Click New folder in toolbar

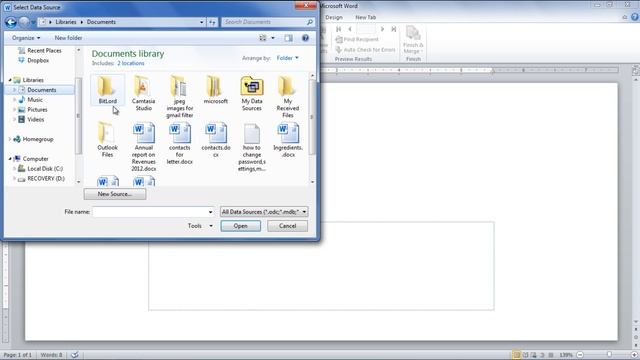tap(68, 38)
